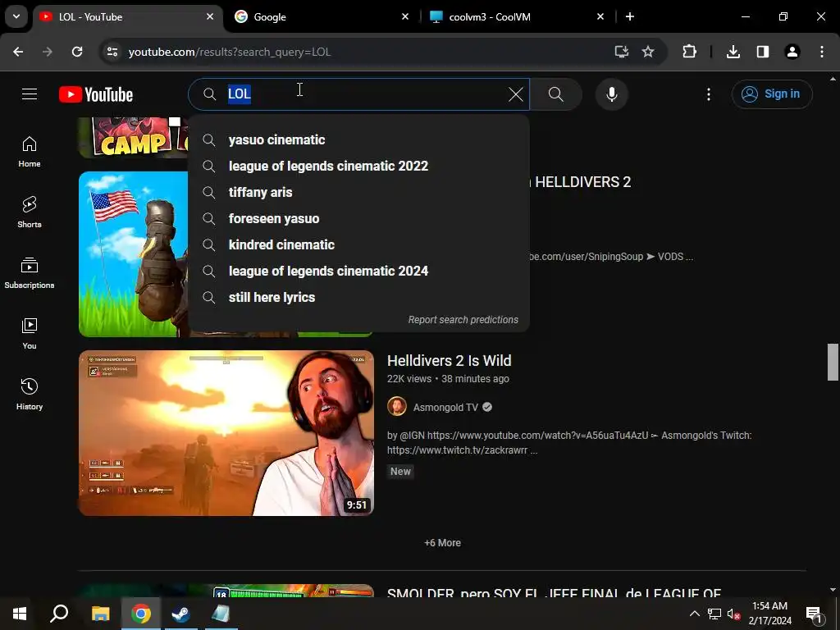Viewport: 840px width, 630px height.
Task: Start voice search with the microphone
Action: click(x=611, y=94)
